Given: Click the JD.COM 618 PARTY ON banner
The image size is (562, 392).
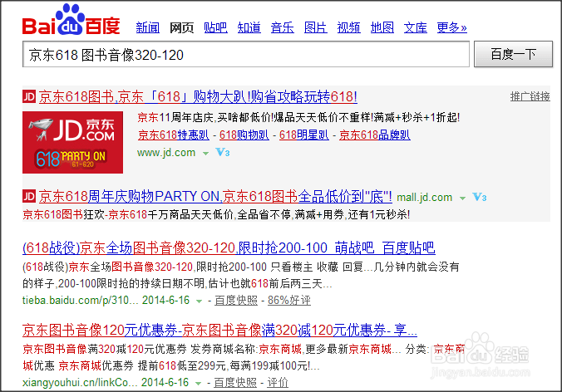Looking at the screenshot, I should coord(73,143).
